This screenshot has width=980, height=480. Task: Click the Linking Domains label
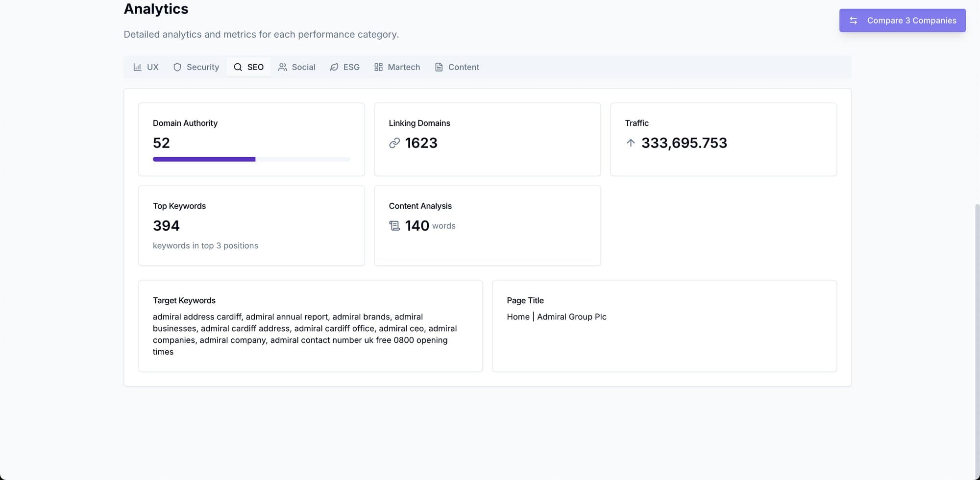tap(419, 123)
